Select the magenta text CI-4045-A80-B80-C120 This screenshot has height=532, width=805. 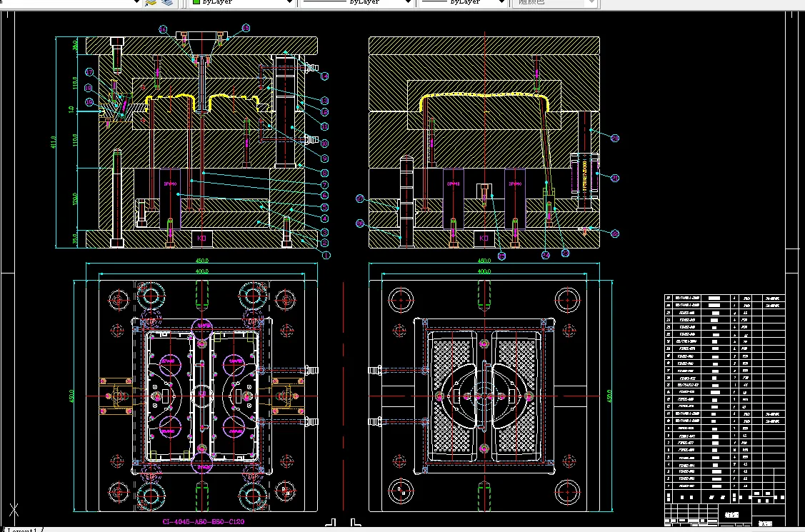tap(204, 522)
